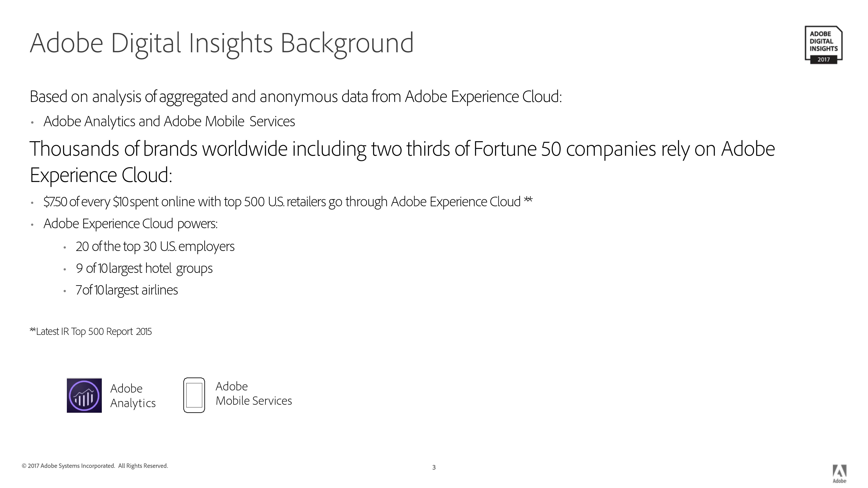Click the page number 3 in footer
The image size is (868, 488).
pyautogui.click(x=434, y=467)
